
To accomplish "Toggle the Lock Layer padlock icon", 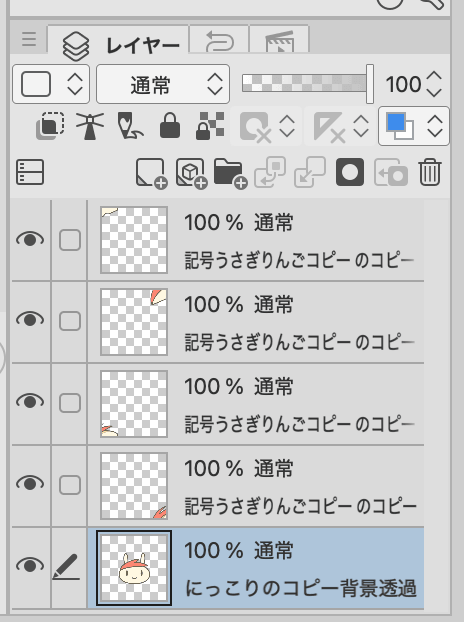I will (170, 125).
